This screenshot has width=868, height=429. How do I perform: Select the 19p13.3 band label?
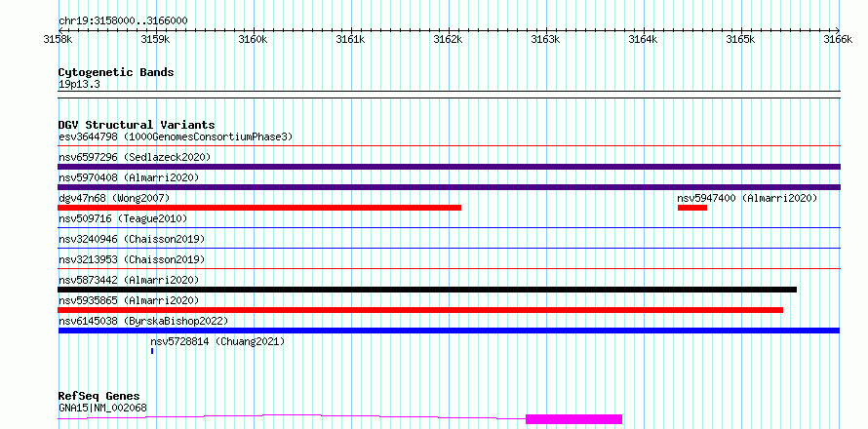[79, 85]
